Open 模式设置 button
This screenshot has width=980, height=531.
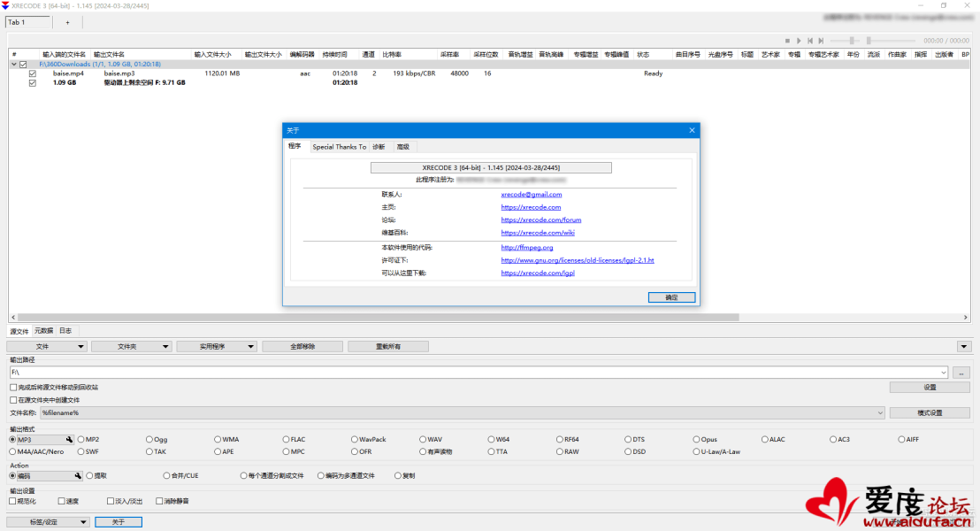(x=930, y=412)
